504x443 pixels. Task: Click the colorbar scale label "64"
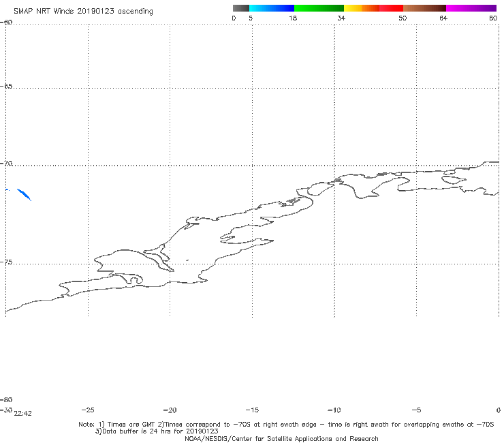(x=443, y=18)
